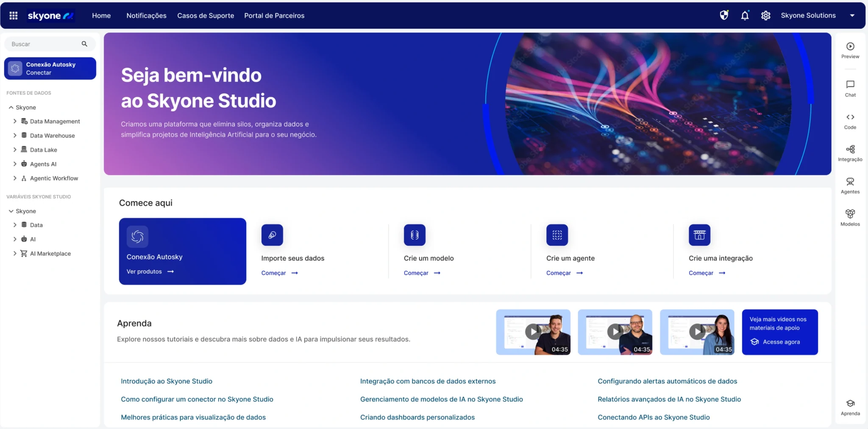Image resolution: width=868 pixels, height=429 pixels.
Task: Open Aprenda icon in right sidebar
Action: (850, 407)
